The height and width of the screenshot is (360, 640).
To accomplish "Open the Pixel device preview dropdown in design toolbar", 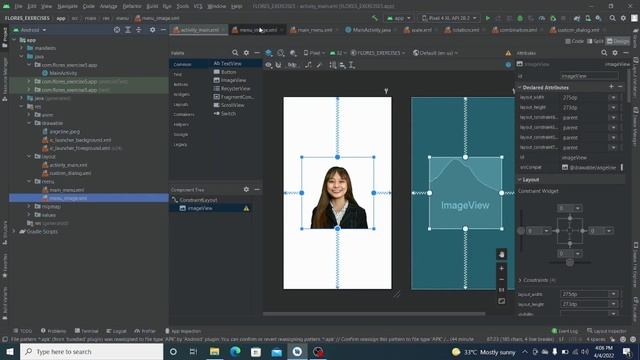I will click(314, 53).
